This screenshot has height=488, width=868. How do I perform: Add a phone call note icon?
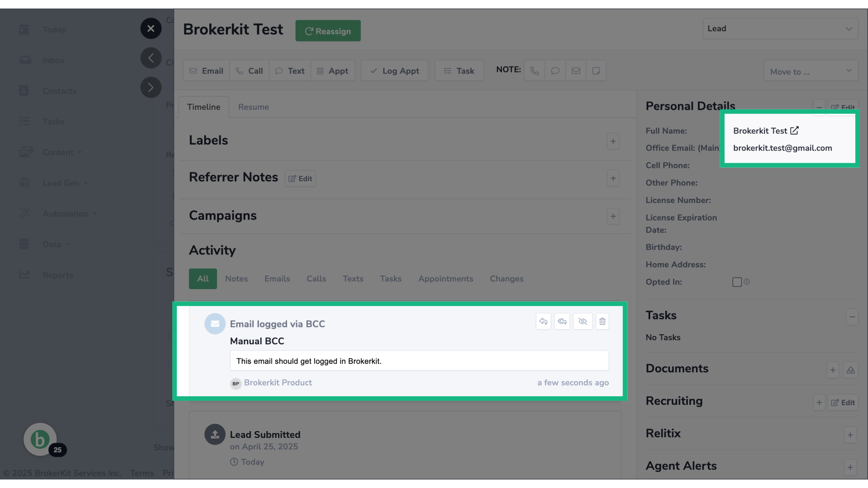[534, 70]
